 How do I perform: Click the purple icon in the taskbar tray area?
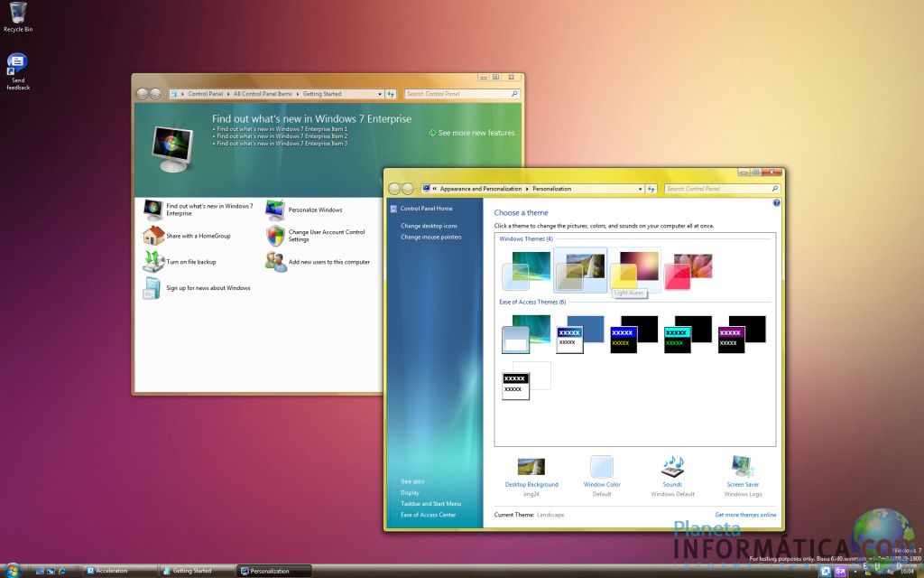pos(840,571)
